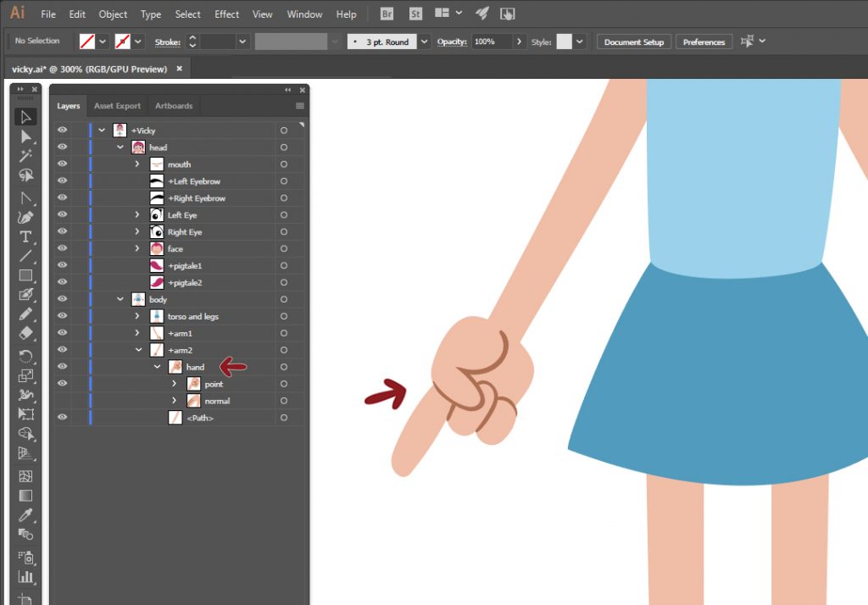Hide the +Vicky layer
868x605 pixels.
[63, 130]
